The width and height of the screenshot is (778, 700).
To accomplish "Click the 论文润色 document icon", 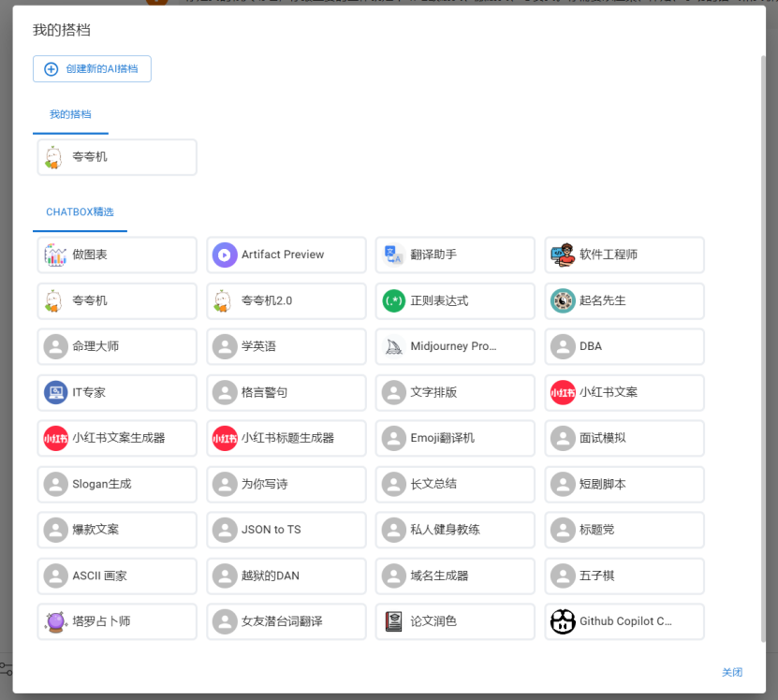I will pyautogui.click(x=394, y=622).
